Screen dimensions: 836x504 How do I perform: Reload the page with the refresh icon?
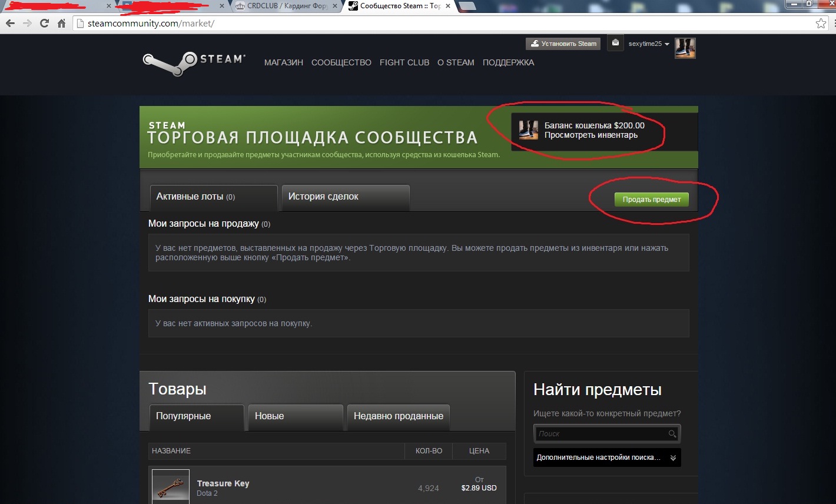coord(44,24)
